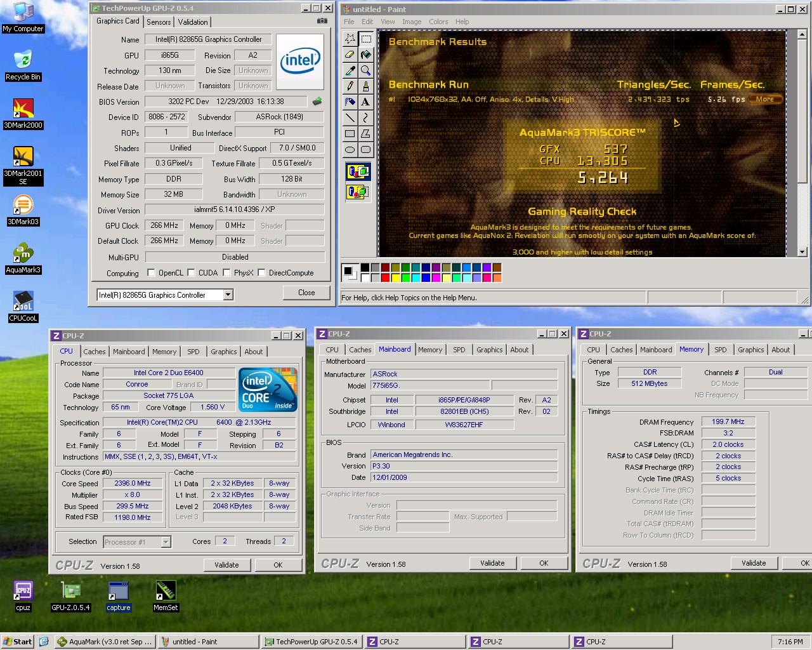Click the Close button in GPU-Z

(306, 293)
